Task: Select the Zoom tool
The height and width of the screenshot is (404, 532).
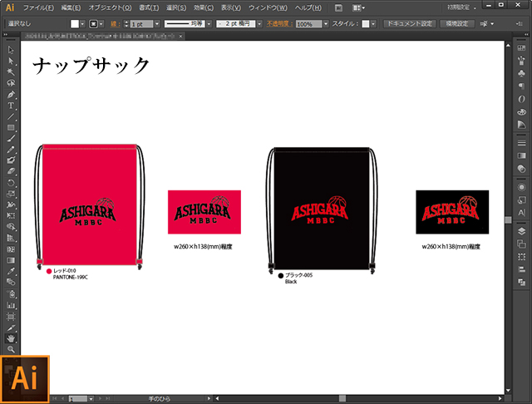Action: tap(11, 349)
